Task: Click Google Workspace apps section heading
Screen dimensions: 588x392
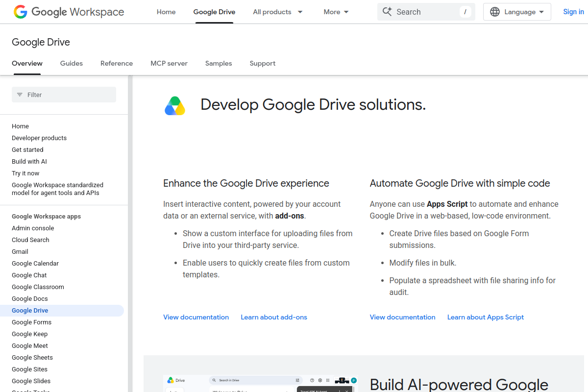Action: 46,216
